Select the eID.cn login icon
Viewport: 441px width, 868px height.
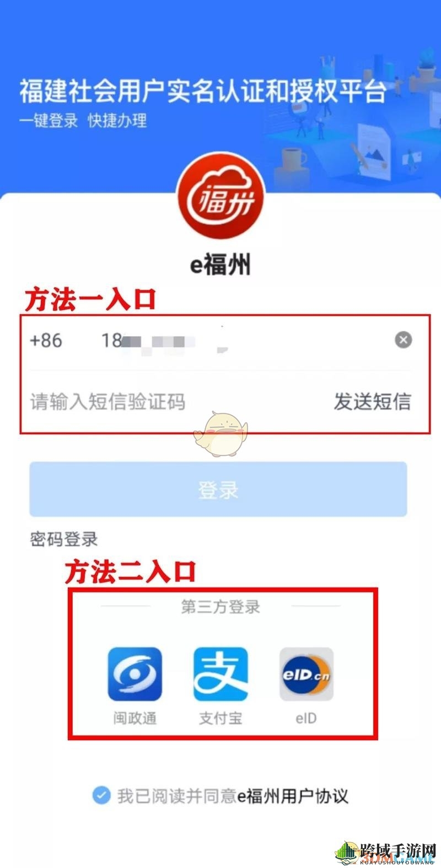tap(306, 674)
